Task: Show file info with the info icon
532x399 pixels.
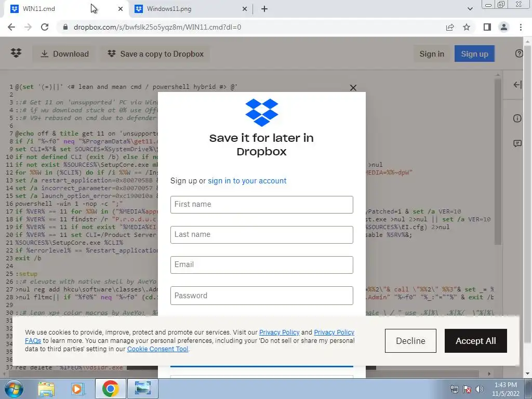Action: [x=517, y=118]
